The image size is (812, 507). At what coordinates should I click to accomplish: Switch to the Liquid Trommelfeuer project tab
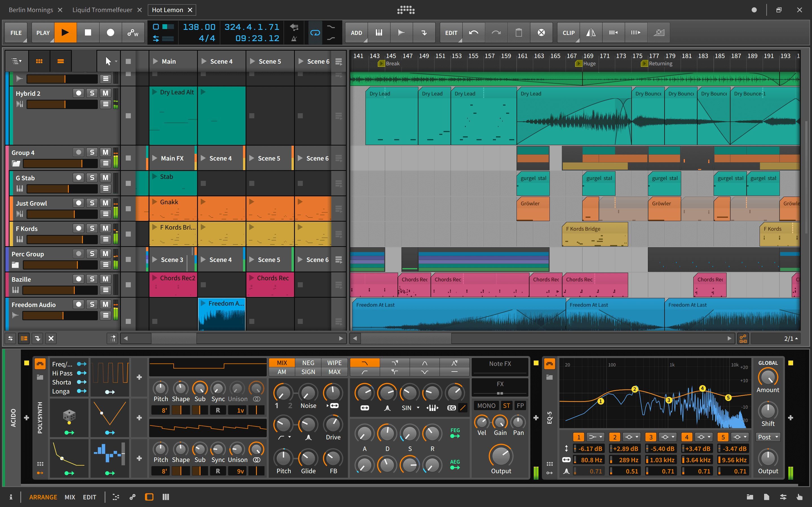(x=102, y=10)
